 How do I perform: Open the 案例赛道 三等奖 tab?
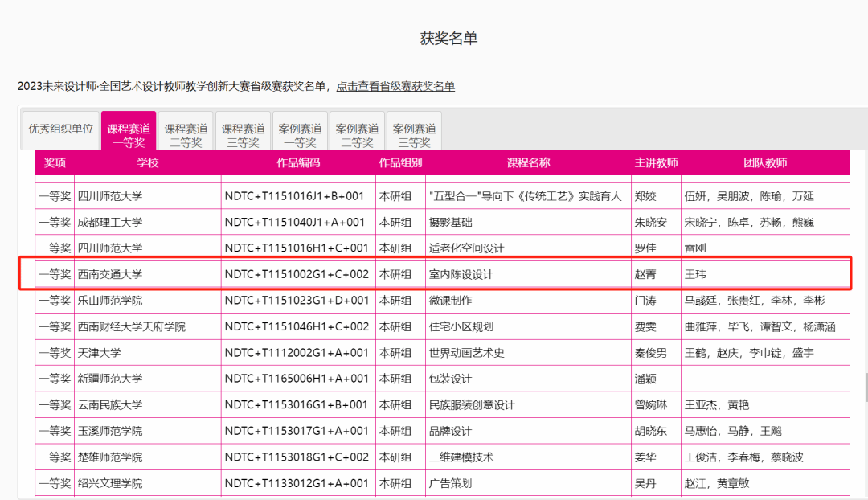pyautogui.click(x=414, y=131)
